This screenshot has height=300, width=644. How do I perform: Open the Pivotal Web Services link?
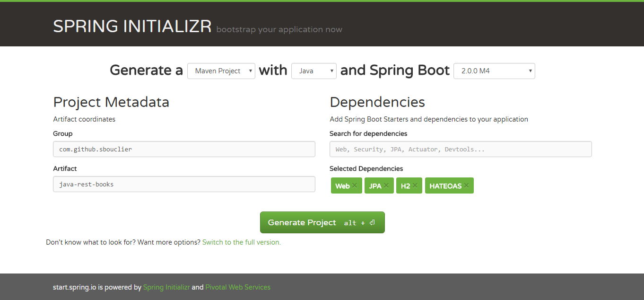coord(238,287)
